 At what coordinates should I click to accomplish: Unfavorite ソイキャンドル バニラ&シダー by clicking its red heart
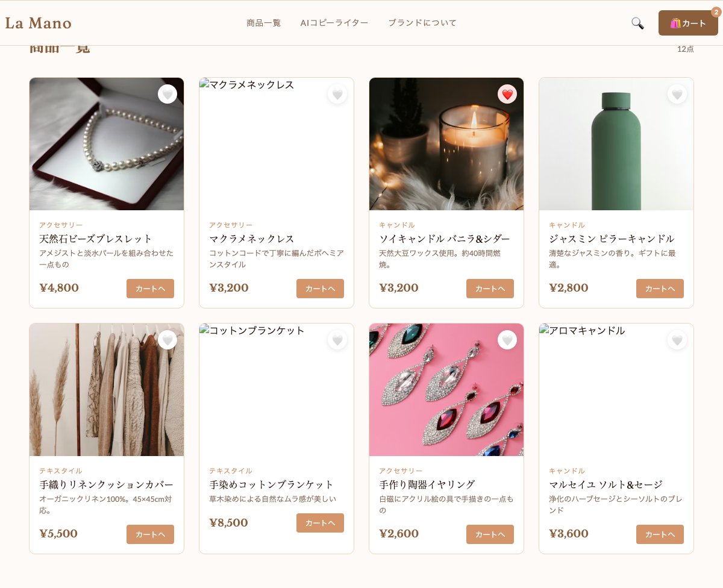[507, 94]
